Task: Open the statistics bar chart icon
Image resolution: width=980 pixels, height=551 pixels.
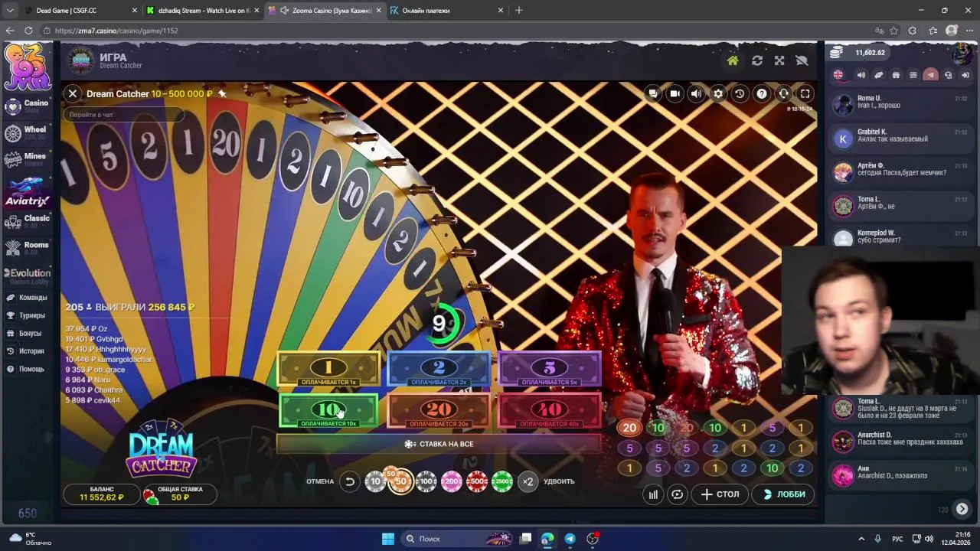Action: point(653,494)
